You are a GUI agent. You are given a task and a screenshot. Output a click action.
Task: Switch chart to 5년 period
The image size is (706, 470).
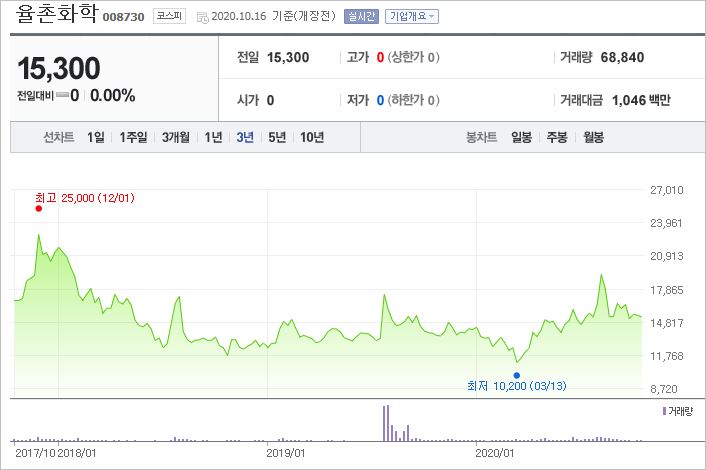(x=277, y=137)
